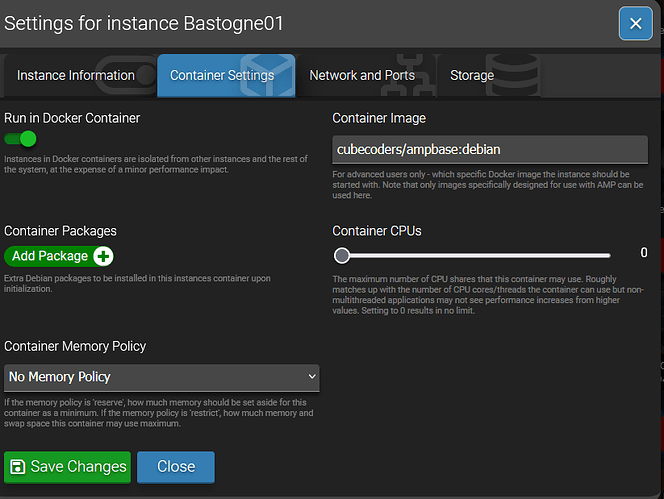The width and height of the screenshot is (664, 499).
Task: Click the floppy disk icon on Save Changes
Action: [18, 466]
